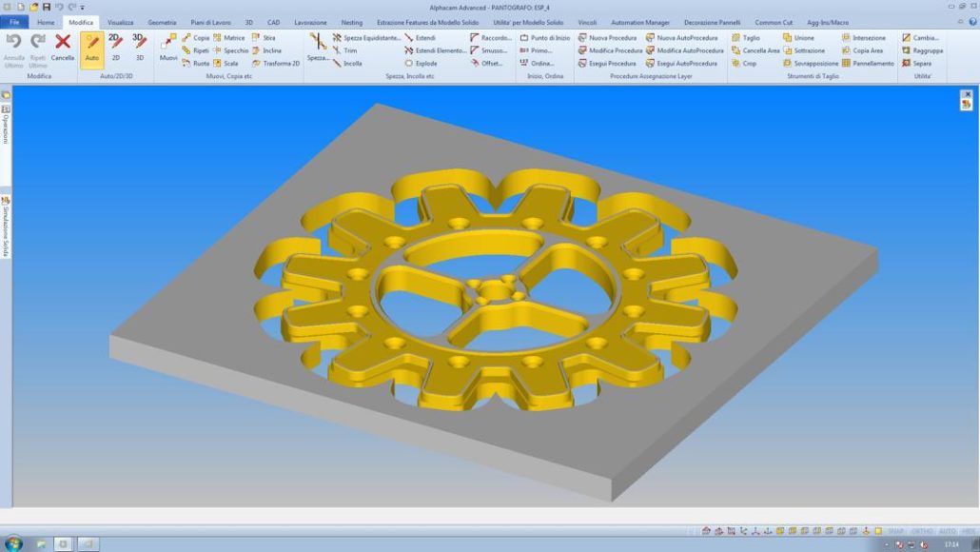Apply the Unione boolean tool

(799, 37)
